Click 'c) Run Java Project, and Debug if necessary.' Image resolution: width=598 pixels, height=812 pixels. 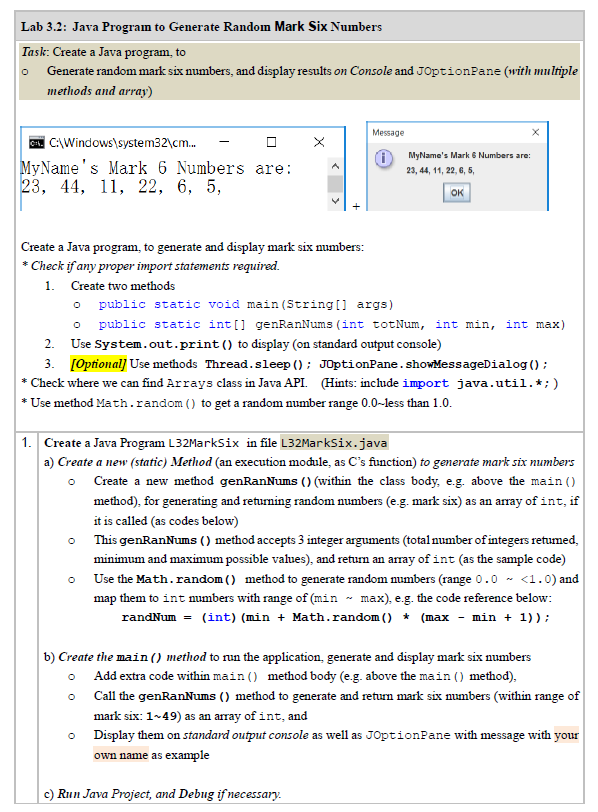point(163,794)
